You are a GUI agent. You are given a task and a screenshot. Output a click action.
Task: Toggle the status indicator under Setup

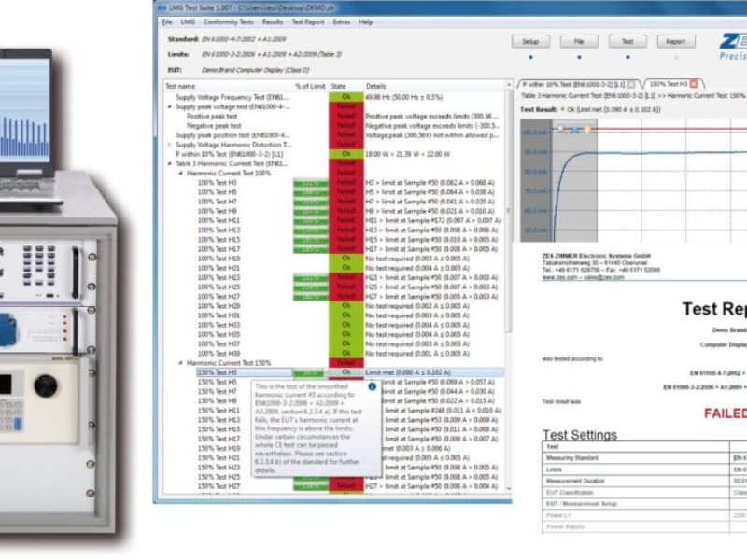pos(530,57)
